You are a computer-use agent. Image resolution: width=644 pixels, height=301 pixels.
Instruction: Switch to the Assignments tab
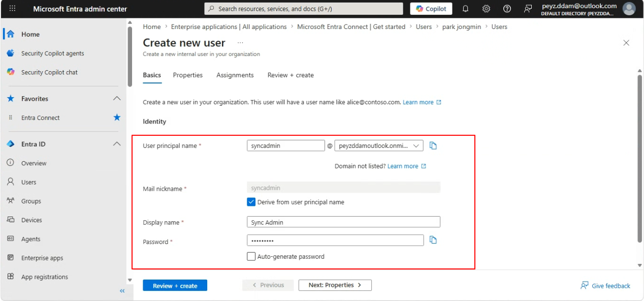coord(235,75)
